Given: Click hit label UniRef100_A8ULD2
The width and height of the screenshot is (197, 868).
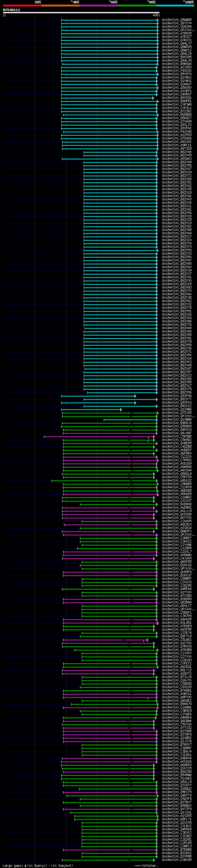Looking at the screenshot, I should pyautogui.click(x=177, y=481).
